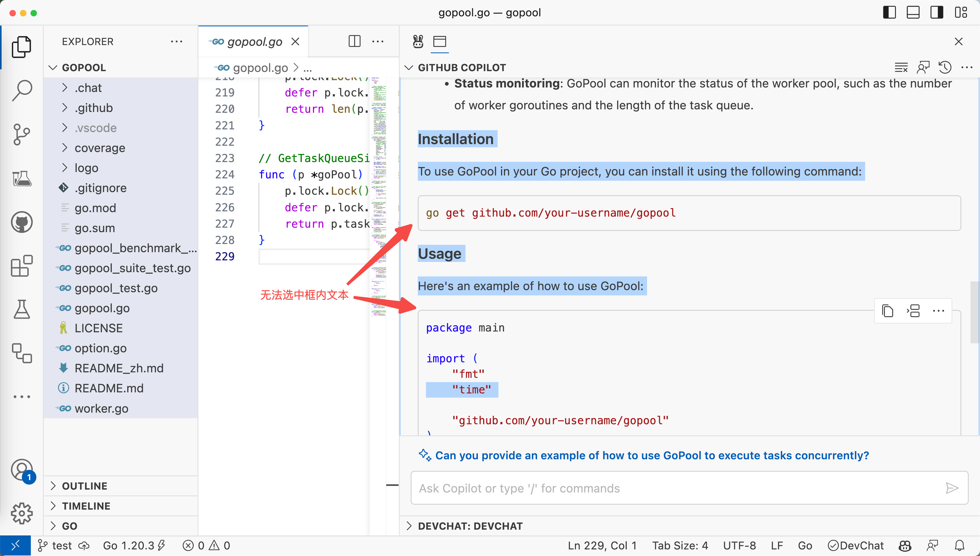Expand the OUTLINE section

tap(84, 486)
